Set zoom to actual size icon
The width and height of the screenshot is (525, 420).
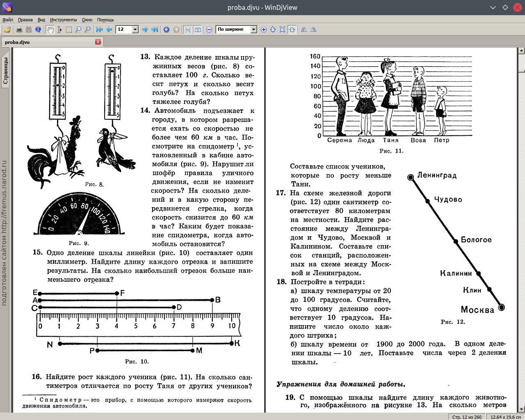coord(273,30)
